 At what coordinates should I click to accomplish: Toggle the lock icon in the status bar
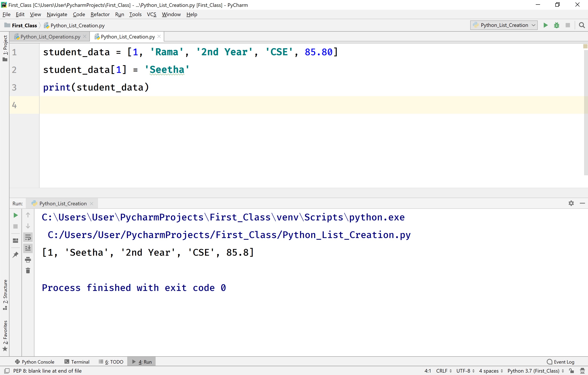click(571, 371)
